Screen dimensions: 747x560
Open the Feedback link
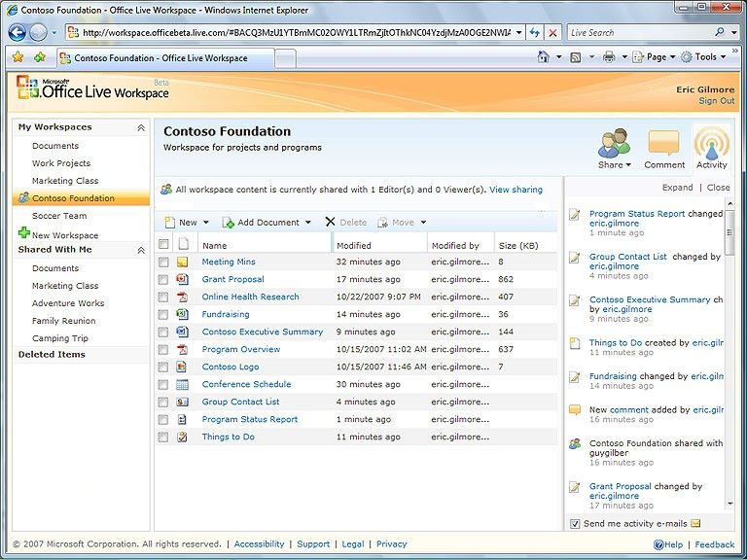tap(715, 544)
